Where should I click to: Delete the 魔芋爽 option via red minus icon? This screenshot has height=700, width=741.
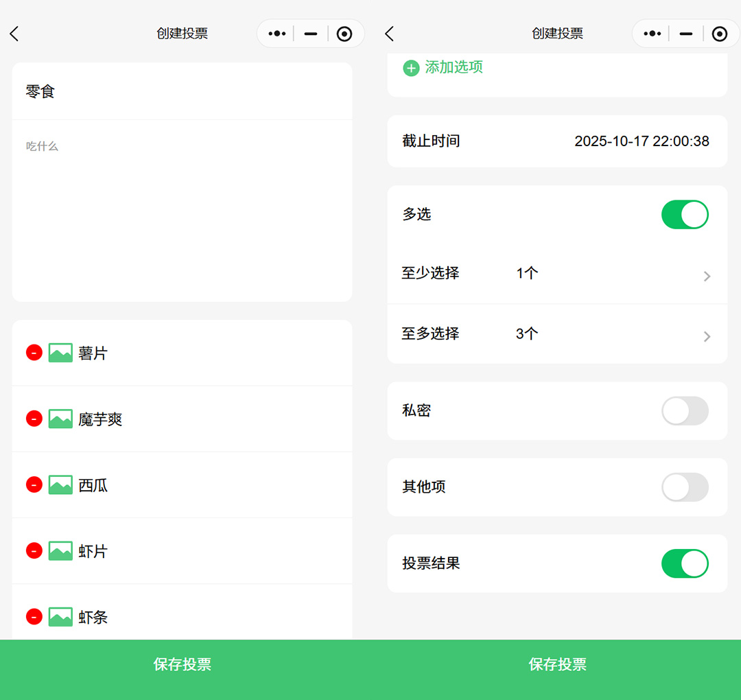[34, 419]
